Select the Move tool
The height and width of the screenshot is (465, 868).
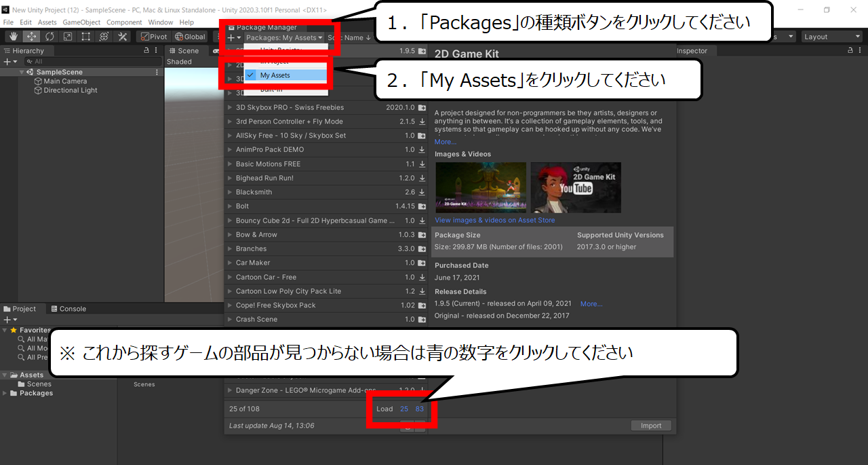click(x=31, y=37)
